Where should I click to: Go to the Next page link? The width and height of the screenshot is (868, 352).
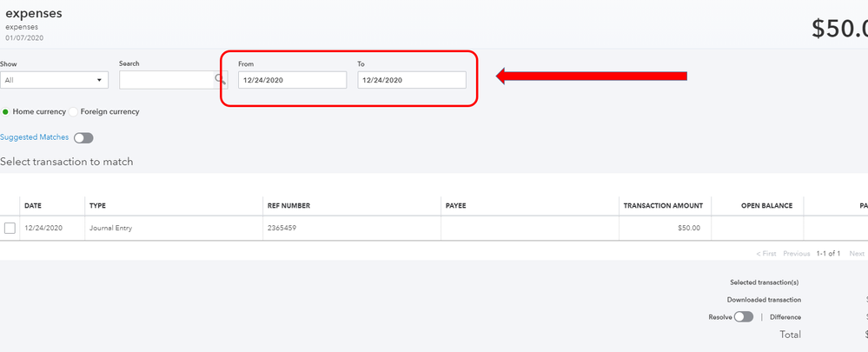click(857, 254)
